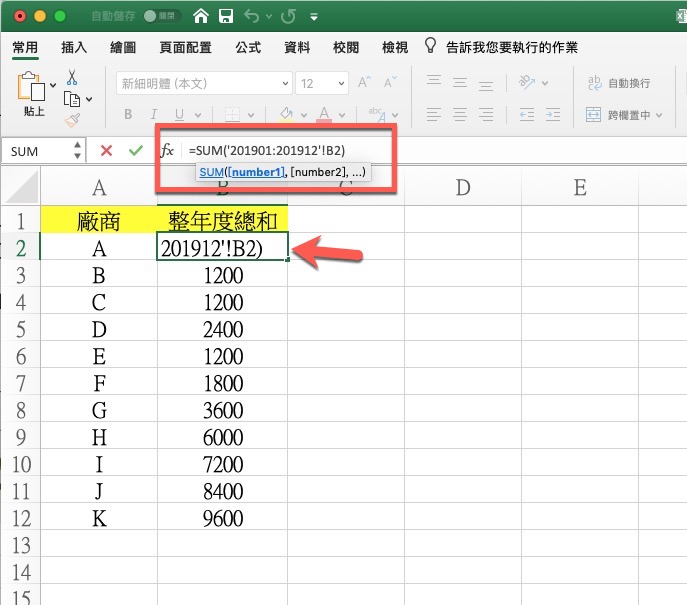Image resolution: width=687 pixels, height=605 pixels.
Task: Open Insert Function fx dialog
Action: coord(167,151)
